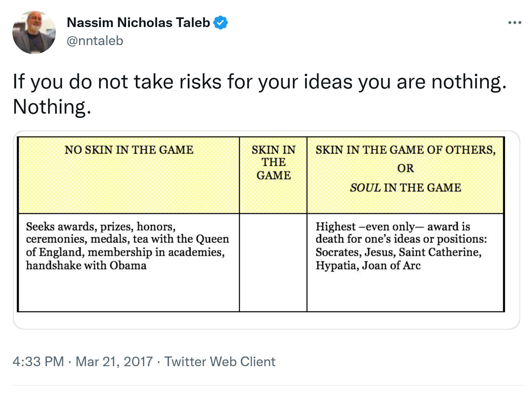Click the Mar 21, 2017 date
The height and width of the screenshot is (393, 532).
click(114, 362)
